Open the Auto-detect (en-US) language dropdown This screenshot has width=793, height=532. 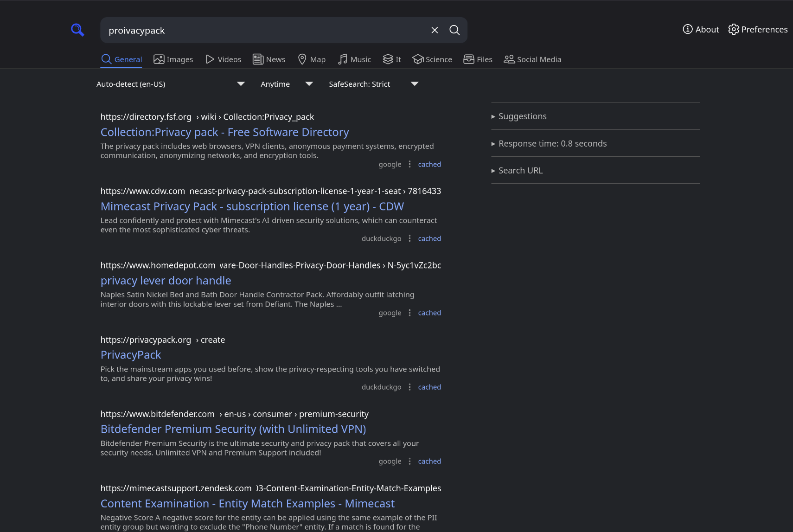click(171, 84)
